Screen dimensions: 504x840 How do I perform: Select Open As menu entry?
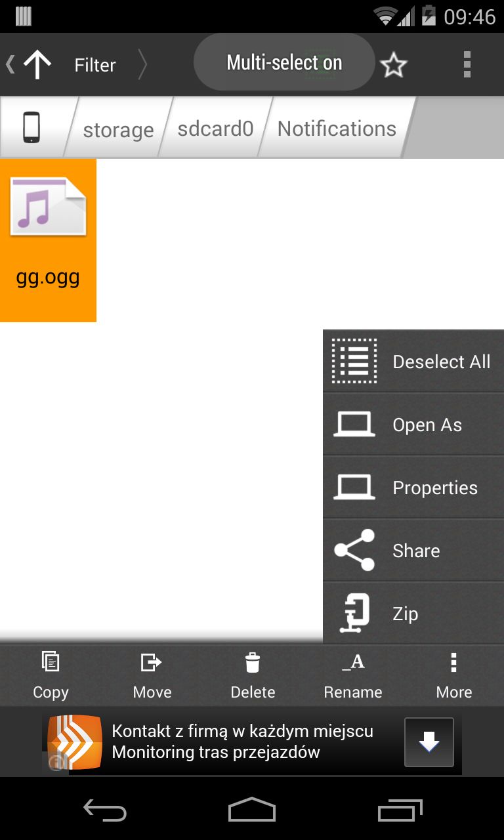click(x=413, y=424)
